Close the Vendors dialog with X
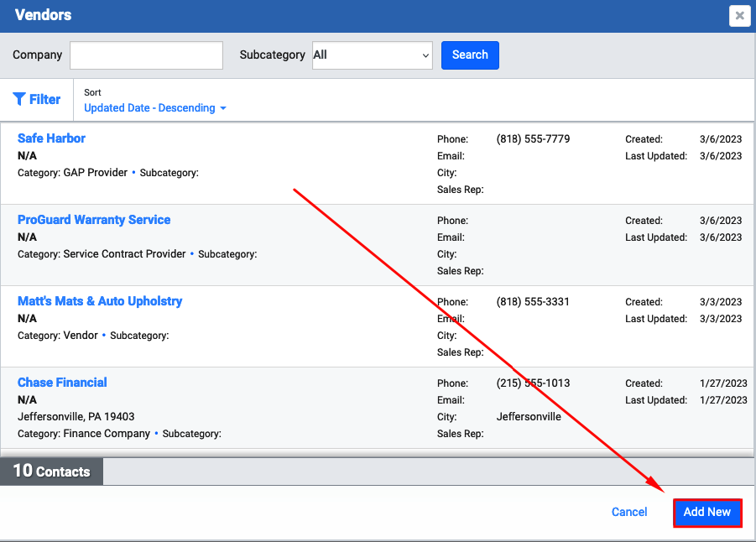Image resolution: width=756 pixels, height=542 pixels. click(x=739, y=16)
